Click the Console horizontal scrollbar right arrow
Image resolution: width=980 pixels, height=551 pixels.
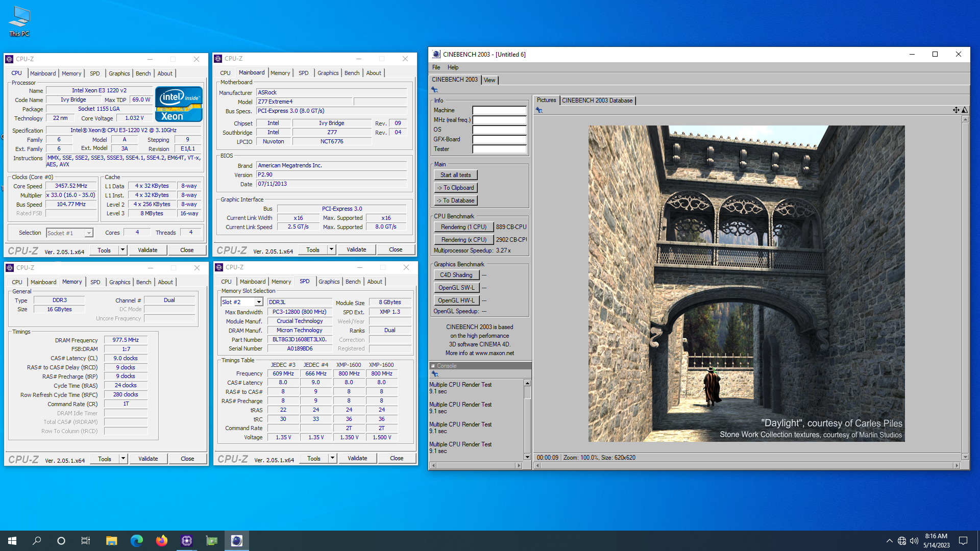(x=519, y=465)
